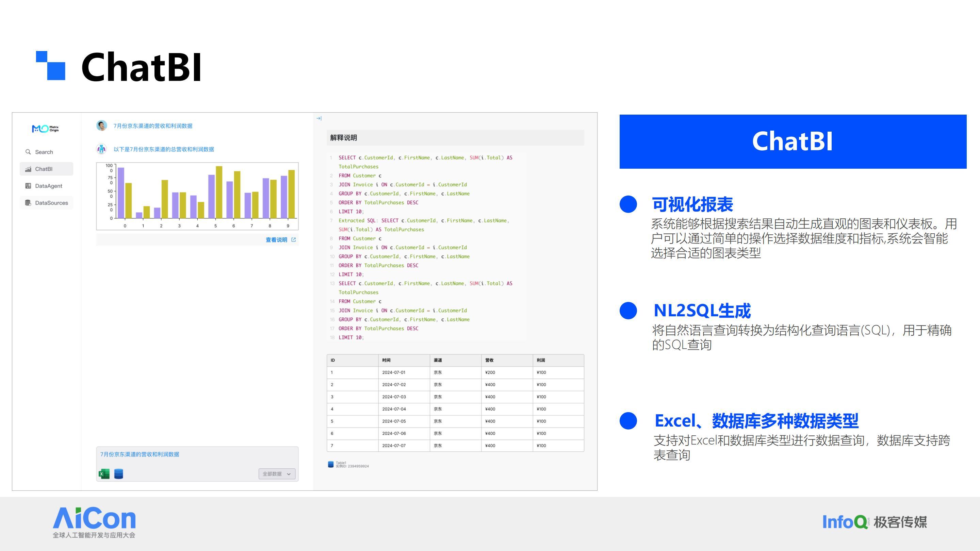This screenshot has width=980, height=551.
Task: Click SQL line 2 'FROM Customer c'
Action: 360,176
